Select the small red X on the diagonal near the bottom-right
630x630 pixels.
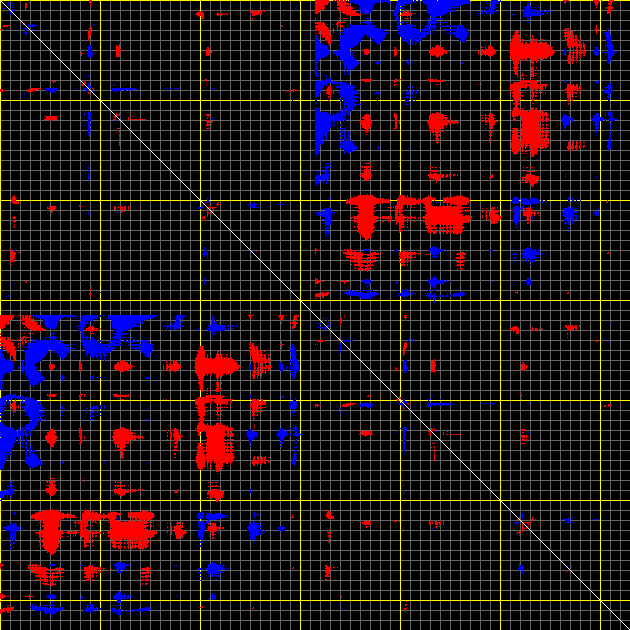[525, 523]
